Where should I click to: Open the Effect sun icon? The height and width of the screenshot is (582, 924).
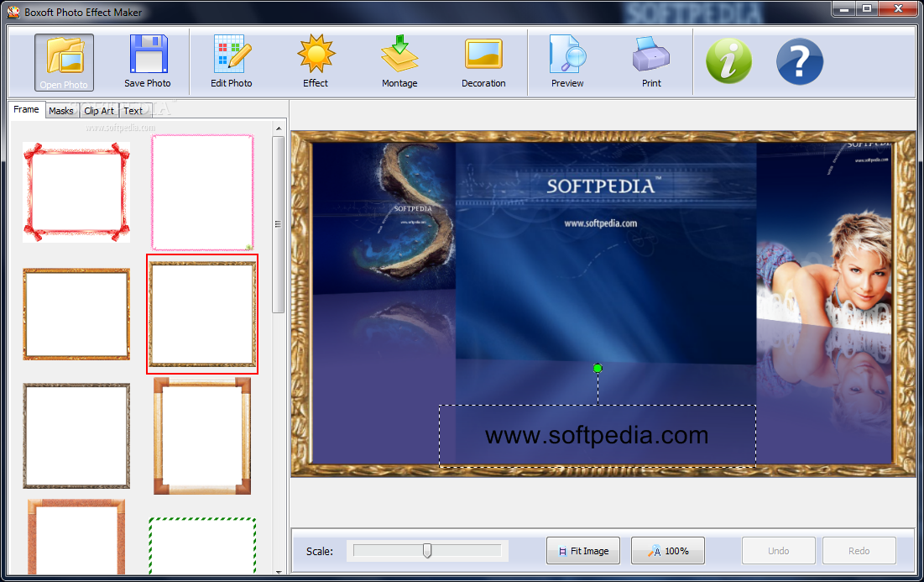[x=316, y=55]
